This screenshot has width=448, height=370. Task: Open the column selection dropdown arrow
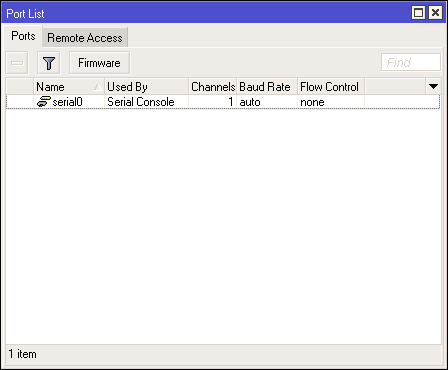[x=433, y=87]
